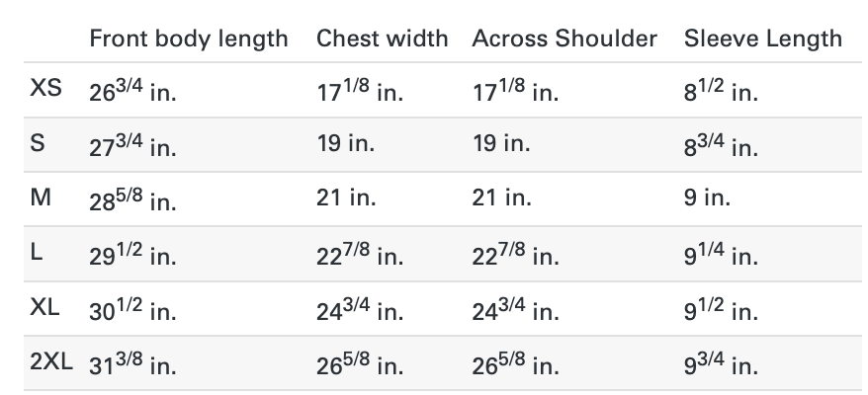The height and width of the screenshot is (395, 868).
Task: Click the XS front body length value
Action: (132, 91)
